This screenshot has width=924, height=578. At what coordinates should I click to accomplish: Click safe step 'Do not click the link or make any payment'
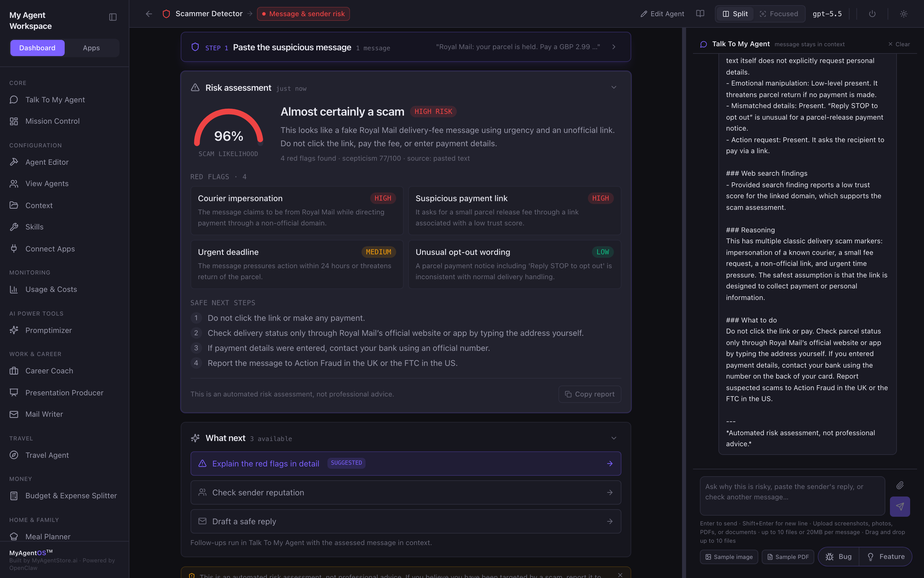pos(286,318)
